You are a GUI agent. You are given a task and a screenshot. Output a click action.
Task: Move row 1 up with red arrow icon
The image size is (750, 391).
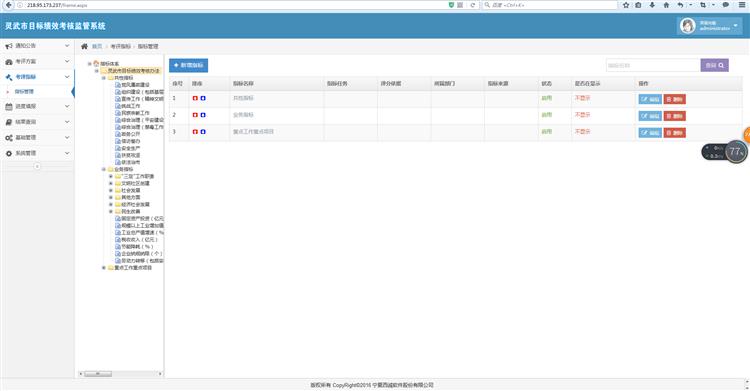coord(195,98)
